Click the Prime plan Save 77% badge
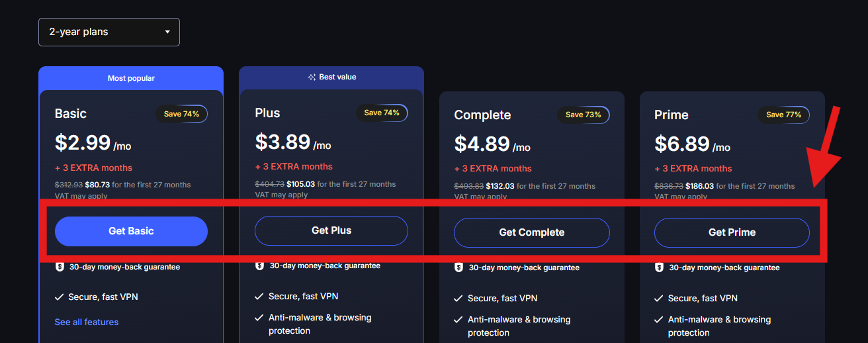The image size is (868, 343). [783, 115]
